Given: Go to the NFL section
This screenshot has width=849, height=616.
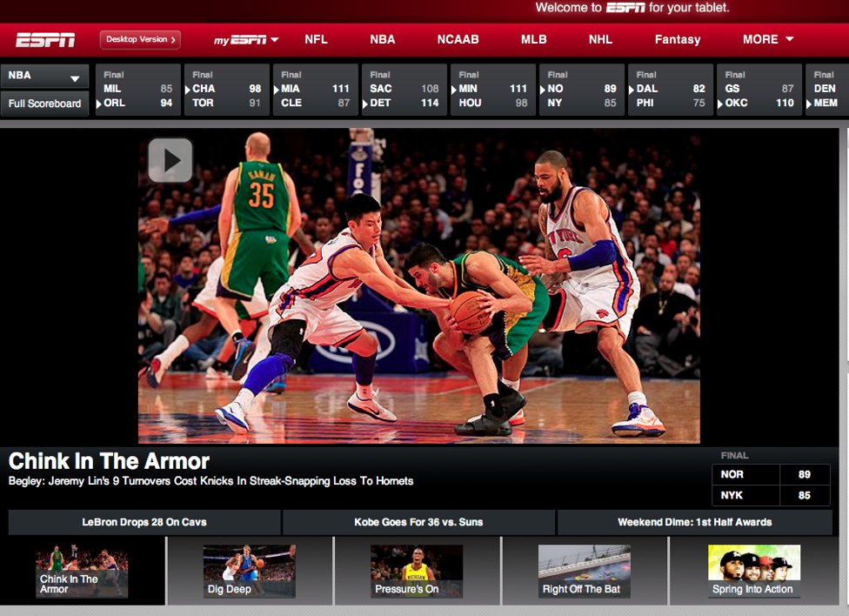Looking at the screenshot, I should (317, 39).
